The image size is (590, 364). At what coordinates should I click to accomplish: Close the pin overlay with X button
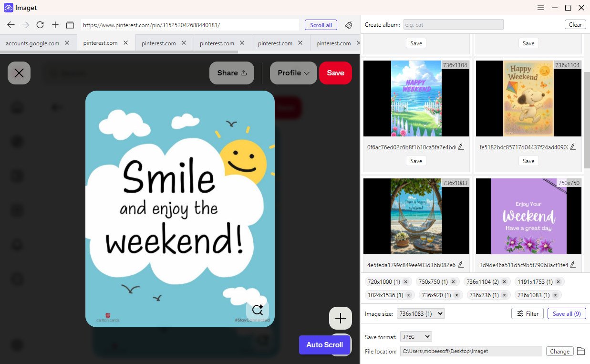[19, 73]
